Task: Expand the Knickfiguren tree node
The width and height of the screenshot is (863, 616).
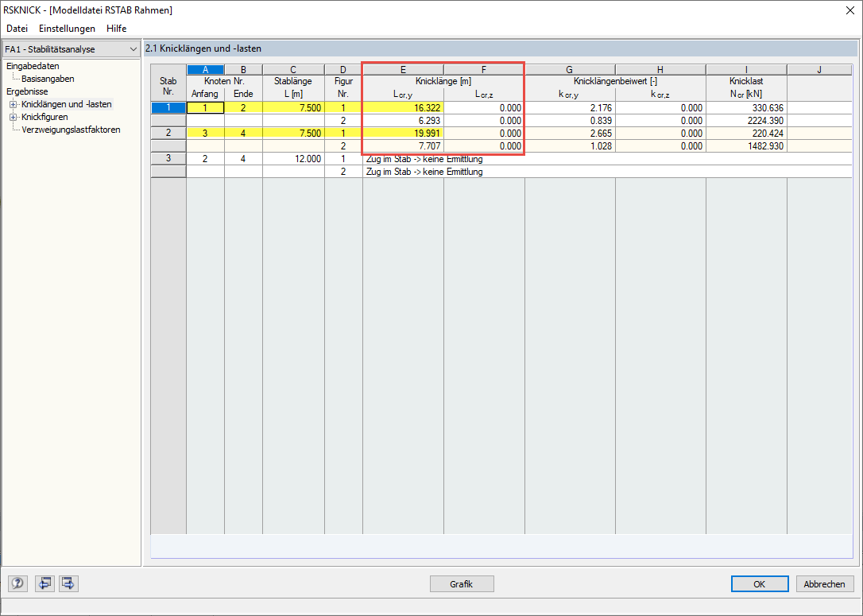Action: 14,117
